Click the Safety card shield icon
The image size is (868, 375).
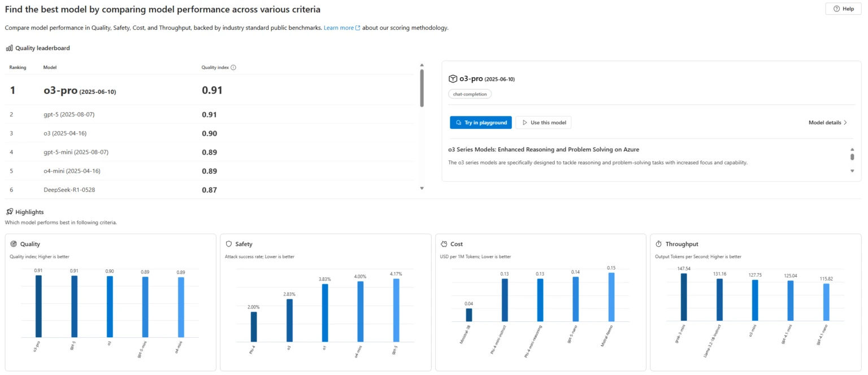coord(229,244)
